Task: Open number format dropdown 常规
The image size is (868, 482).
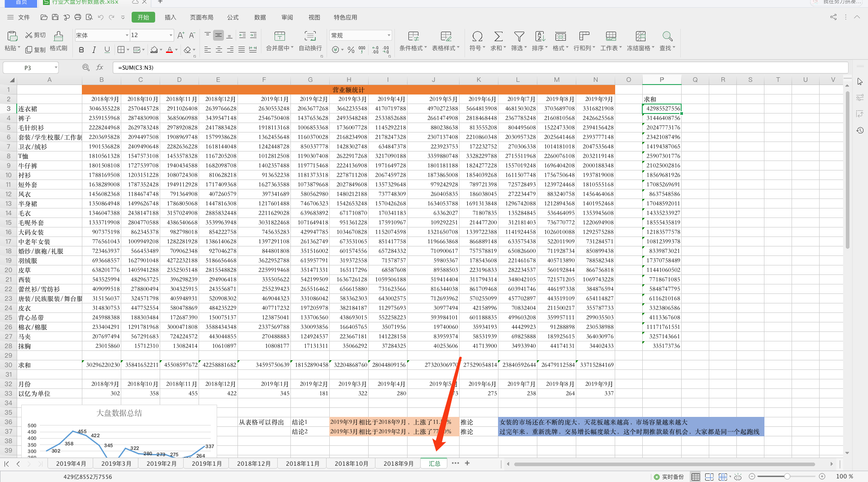Action: tap(389, 35)
